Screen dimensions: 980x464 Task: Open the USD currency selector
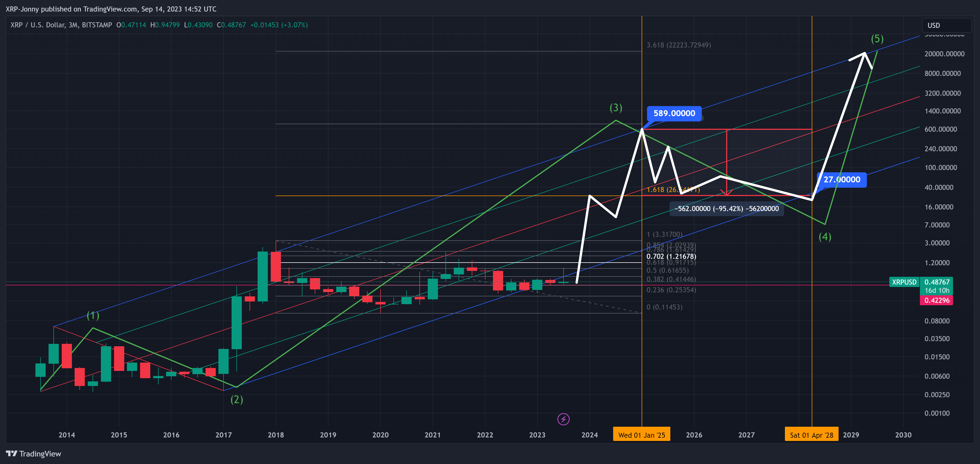[x=946, y=25]
